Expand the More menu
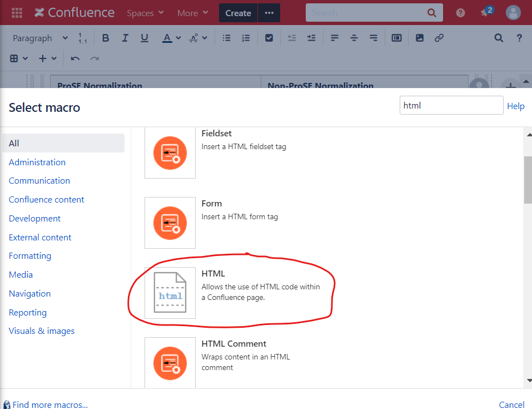 pyautogui.click(x=192, y=13)
